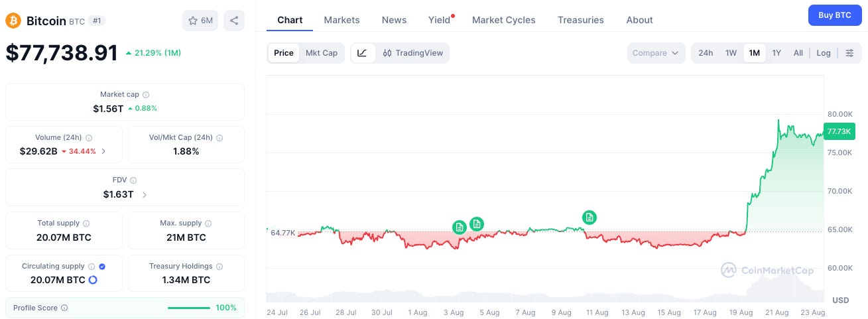Open the Markets tab
Image resolution: width=868 pixels, height=319 pixels.
click(341, 20)
